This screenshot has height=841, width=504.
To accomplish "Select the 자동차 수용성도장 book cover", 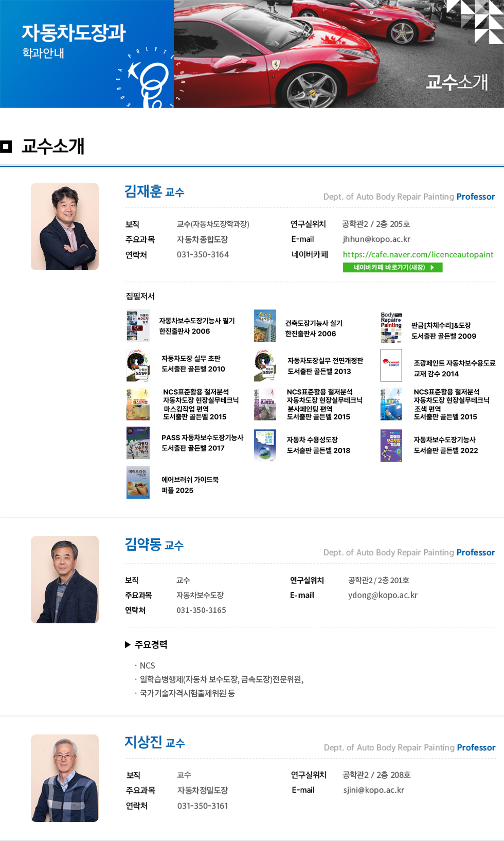I will (265, 445).
